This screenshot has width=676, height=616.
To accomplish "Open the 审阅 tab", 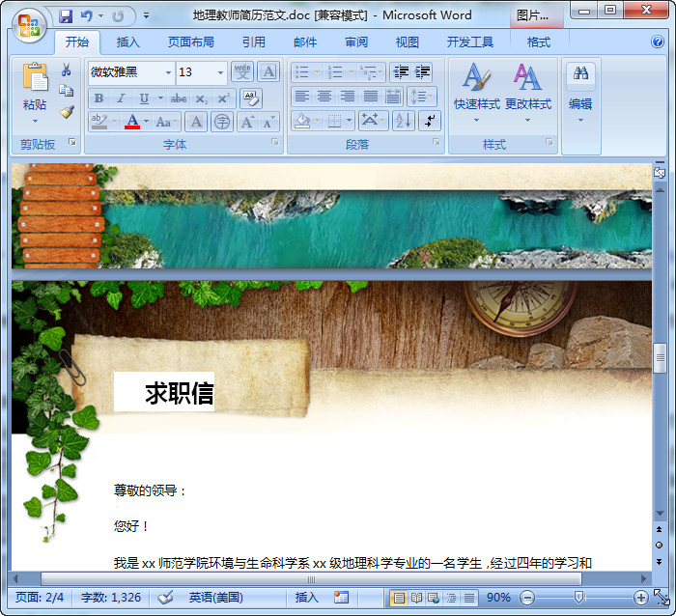I will pyautogui.click(x=356, y=42).
